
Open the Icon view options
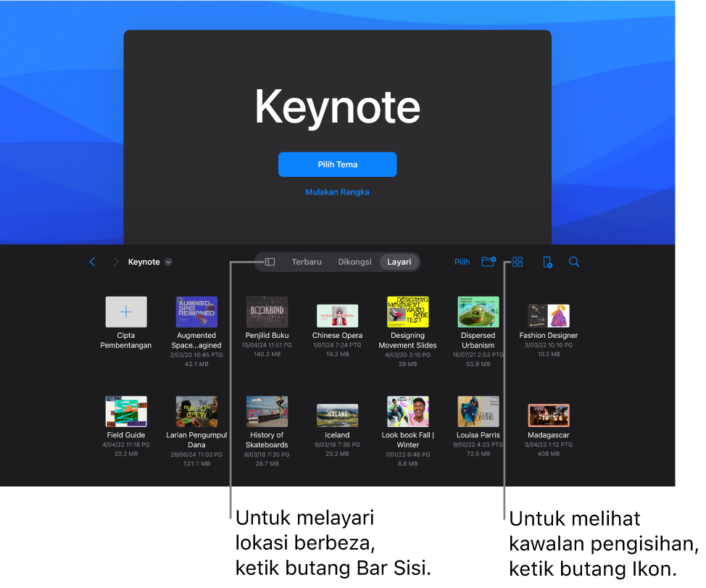point(518,262)
